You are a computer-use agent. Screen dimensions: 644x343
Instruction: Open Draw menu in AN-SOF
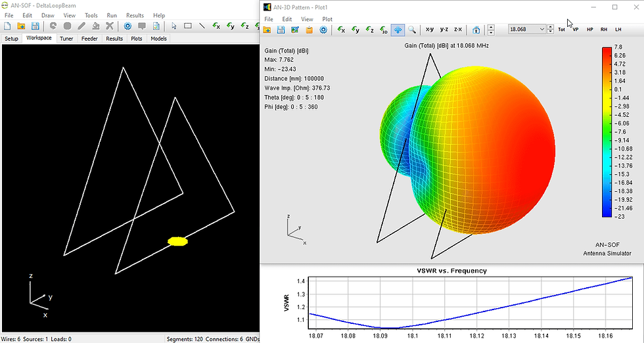coord(47,16)
